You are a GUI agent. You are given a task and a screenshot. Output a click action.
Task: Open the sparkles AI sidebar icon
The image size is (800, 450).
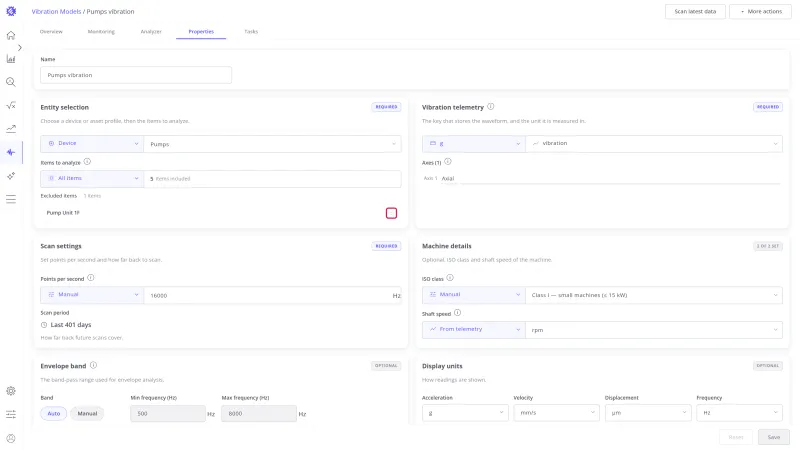(11, 176)
